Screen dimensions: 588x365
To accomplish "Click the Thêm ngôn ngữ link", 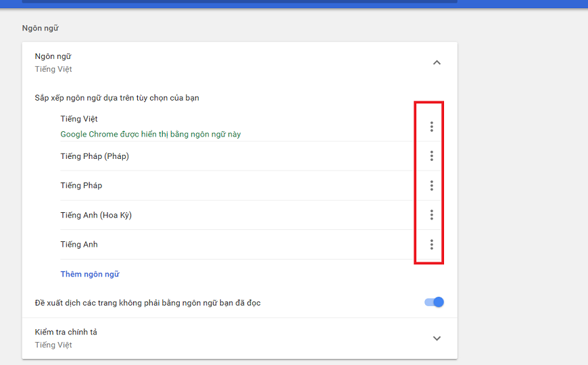I will click(90, 274).
